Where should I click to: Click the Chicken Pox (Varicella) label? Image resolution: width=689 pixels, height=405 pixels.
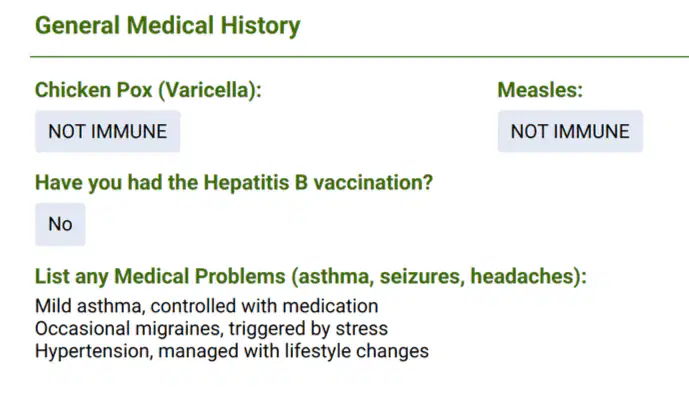click(148, 90)
